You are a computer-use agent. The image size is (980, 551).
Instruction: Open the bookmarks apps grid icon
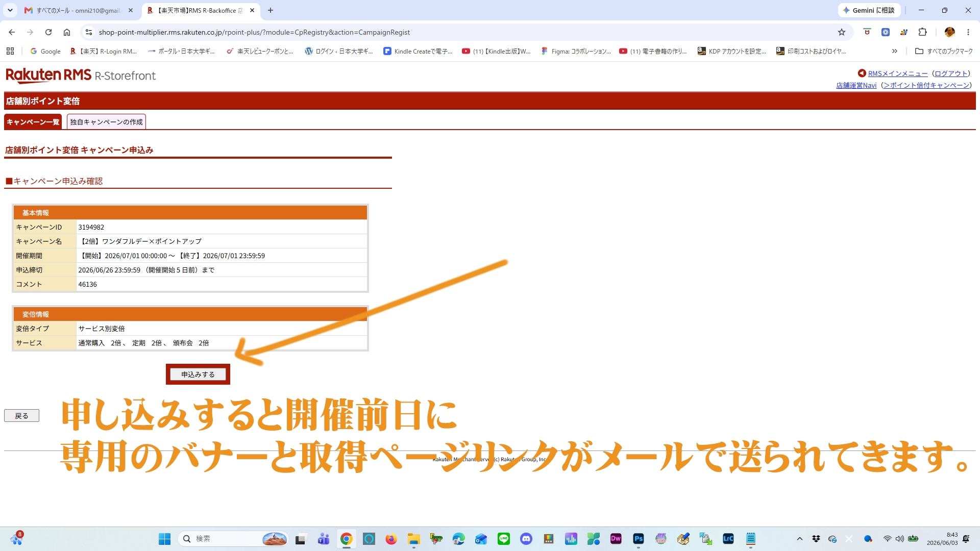(10, 51)
